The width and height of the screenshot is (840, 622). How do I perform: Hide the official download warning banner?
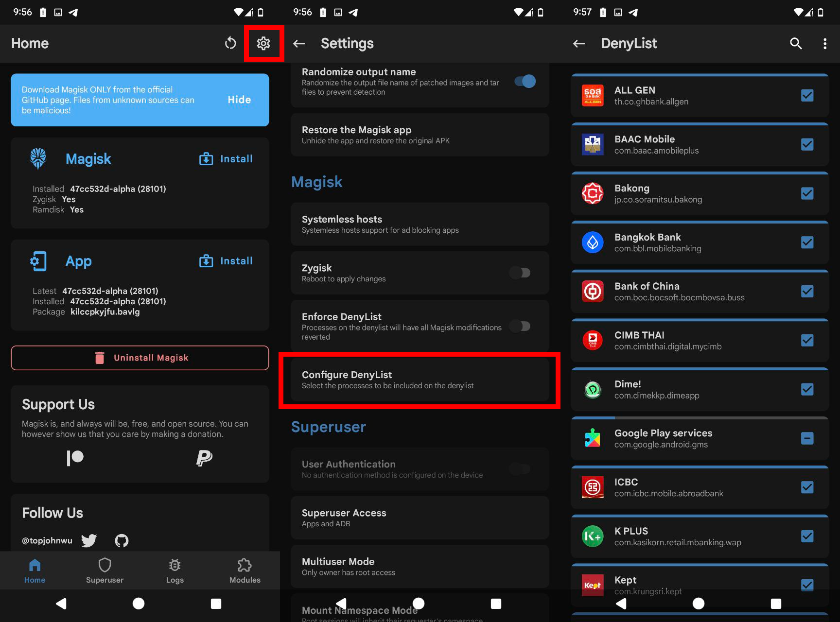click(x=239, y=100)
